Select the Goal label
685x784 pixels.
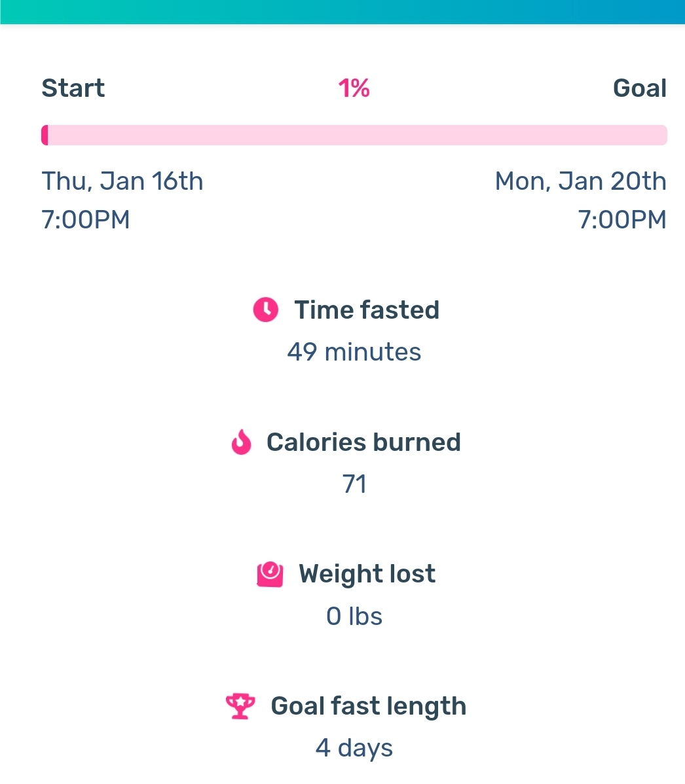tap(640, 88)
